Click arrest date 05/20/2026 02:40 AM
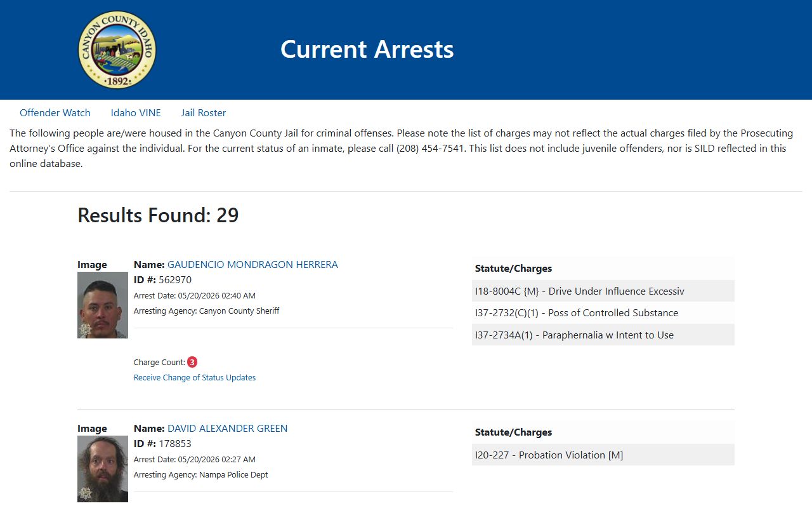Viewport: 812px width, 508px height. (216, 296)
